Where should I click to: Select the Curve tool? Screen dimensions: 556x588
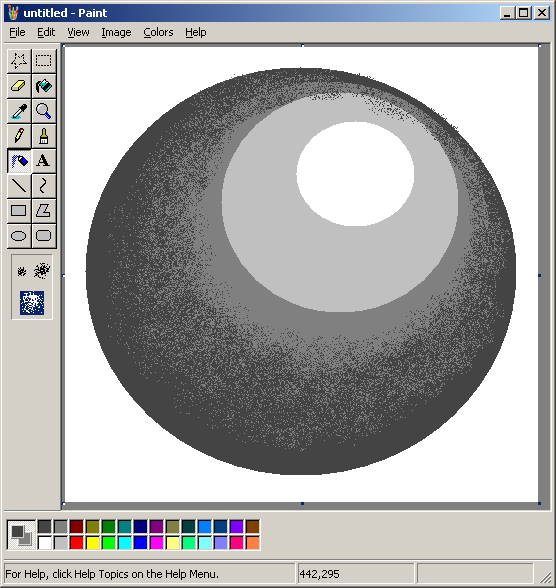tap(44, 186)
